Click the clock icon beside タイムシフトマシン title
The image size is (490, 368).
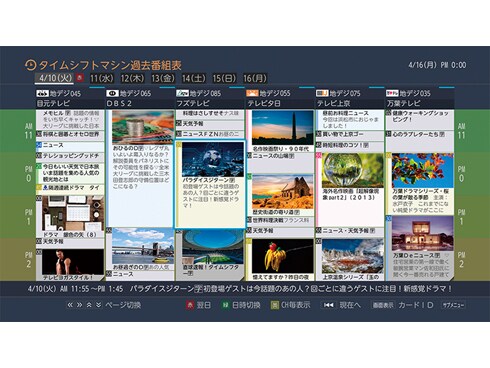(31, 65)
